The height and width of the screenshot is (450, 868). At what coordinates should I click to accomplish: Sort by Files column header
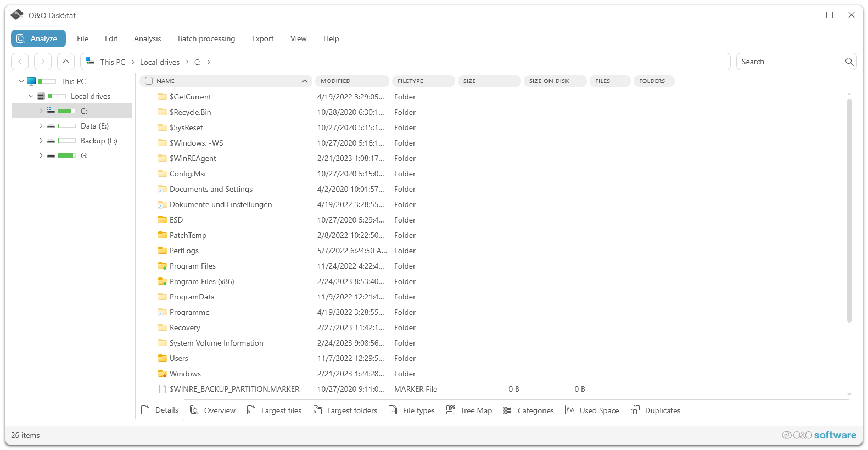coord(610,81)
